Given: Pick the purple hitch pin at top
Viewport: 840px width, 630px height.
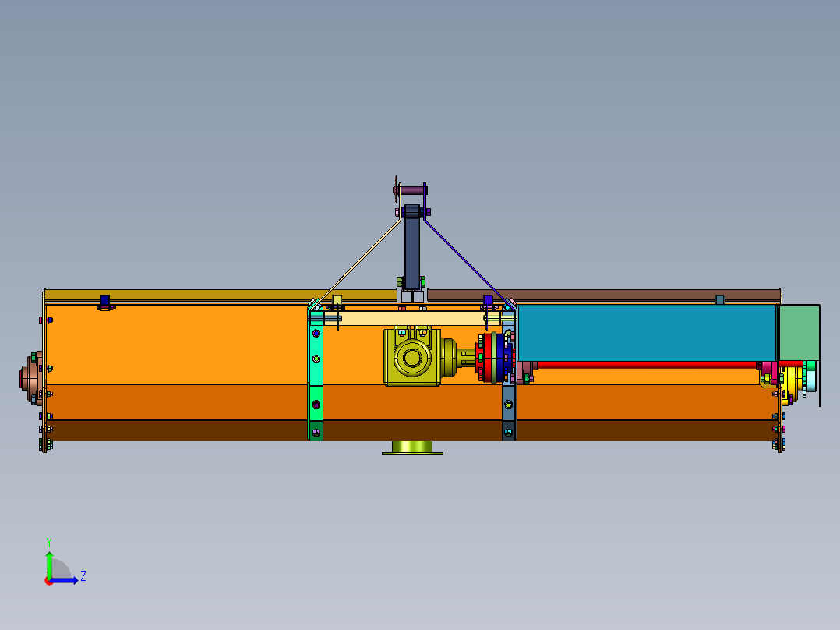Looking at the screenshot, I should pos(412,190).
